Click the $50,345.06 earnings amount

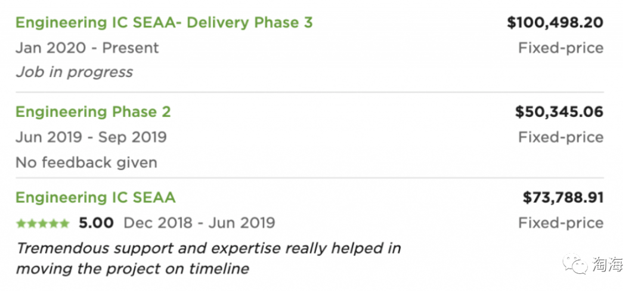(x=559, y=112)
